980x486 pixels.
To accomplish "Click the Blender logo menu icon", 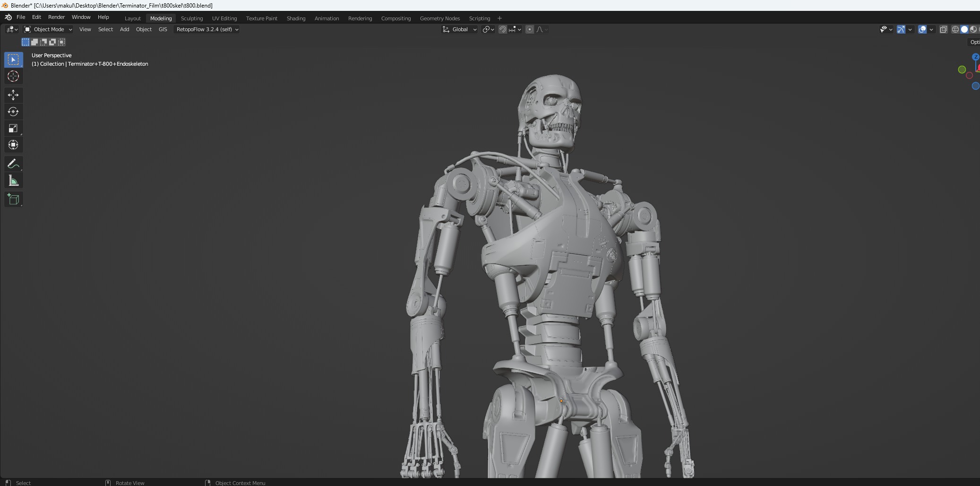I will pyautogui.click(x=9, y=17).
